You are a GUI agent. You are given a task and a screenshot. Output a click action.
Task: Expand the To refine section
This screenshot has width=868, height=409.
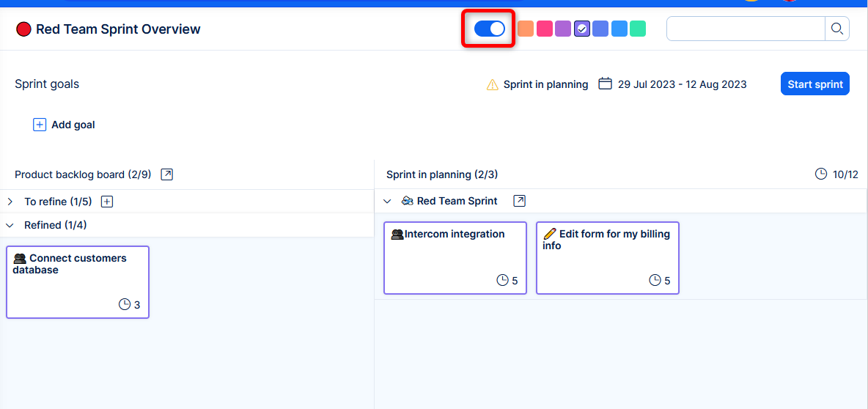coord(10,202)
